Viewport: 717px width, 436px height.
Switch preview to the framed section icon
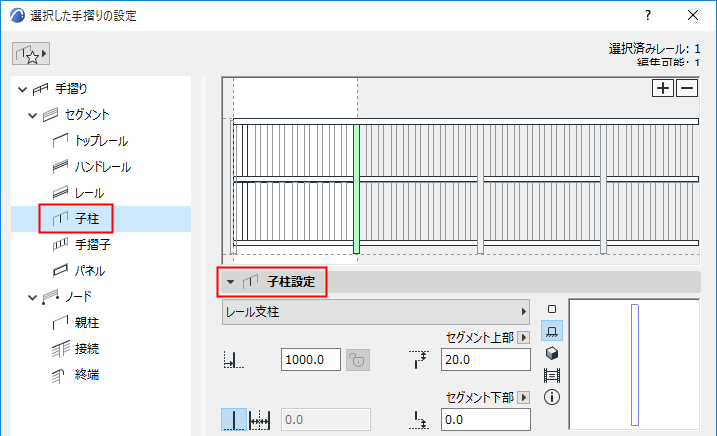point(552,376)
